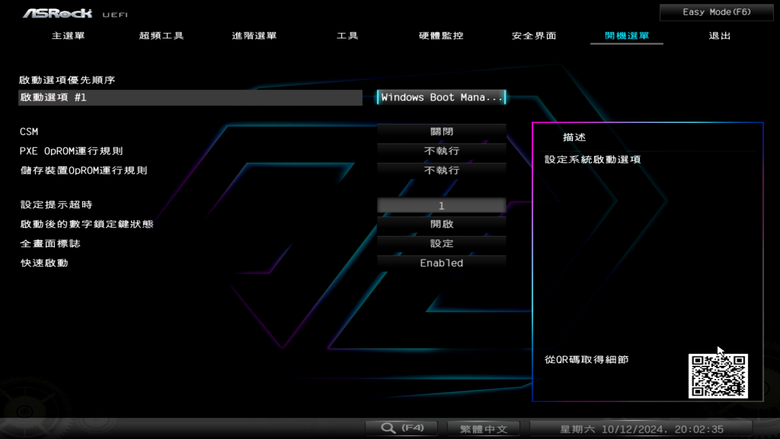
Task: Click the QR code image
Action: [718, 376]
